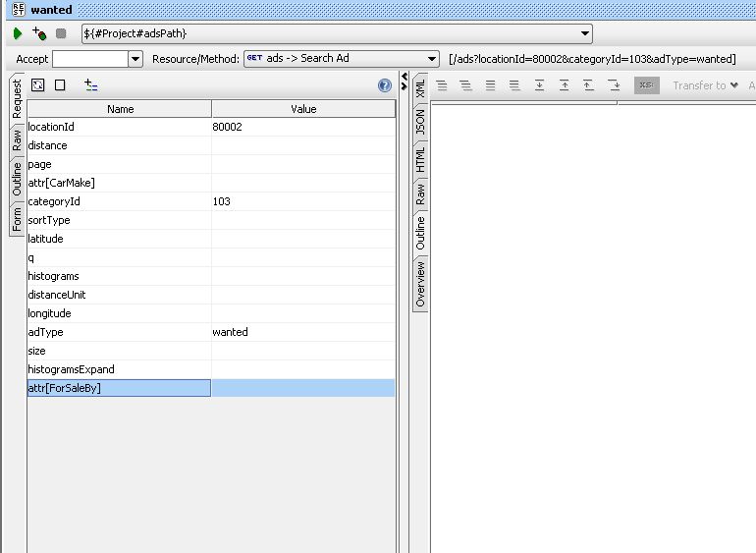
Task: Open the Resource/Method dropdown
Action: coord(342,59)
